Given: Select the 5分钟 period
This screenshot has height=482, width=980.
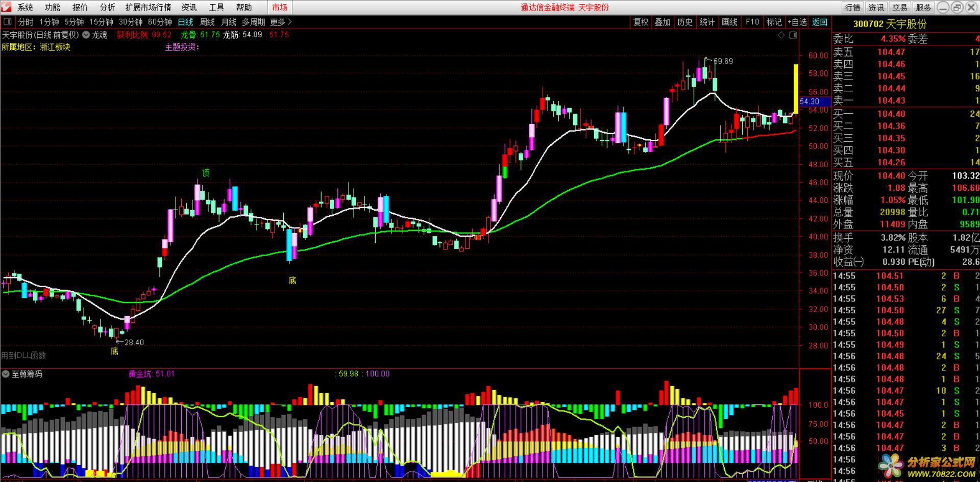Looking at the screenshot, I should tap(74, 22).
